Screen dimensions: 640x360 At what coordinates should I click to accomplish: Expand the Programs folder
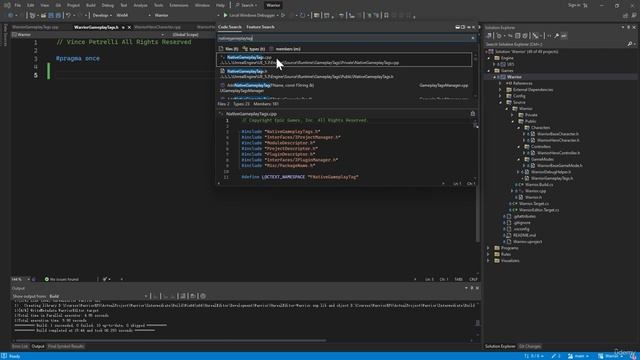[x=489, y=248]
